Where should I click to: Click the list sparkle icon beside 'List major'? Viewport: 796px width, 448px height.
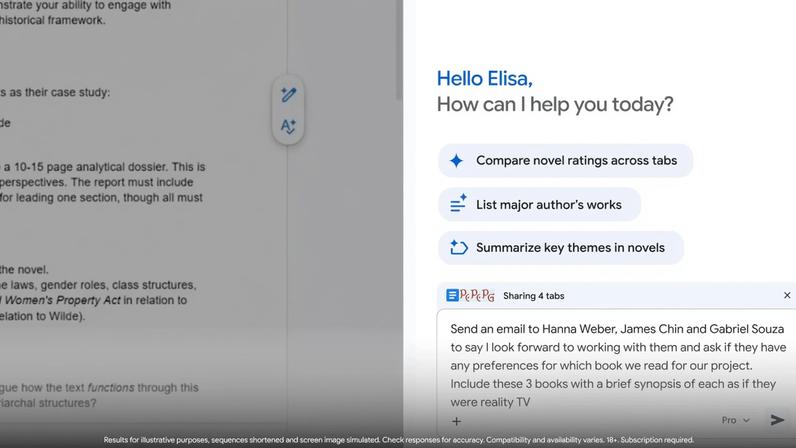tap(458, 205)
